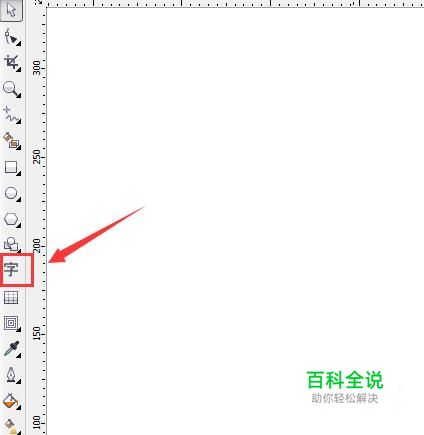Choose the Interactive Fill tool at bottom
The height and width of the screenshot is (435, 424).
click(x=11, y=427)
